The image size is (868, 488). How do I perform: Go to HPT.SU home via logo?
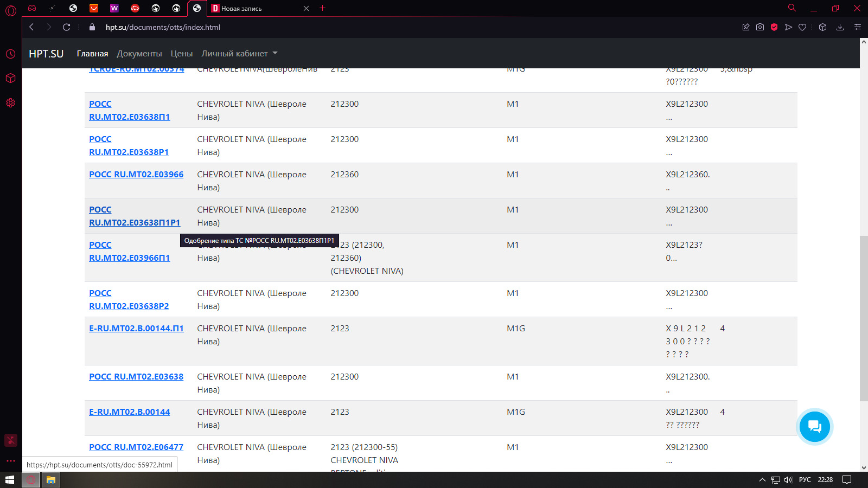pos(46,54)
